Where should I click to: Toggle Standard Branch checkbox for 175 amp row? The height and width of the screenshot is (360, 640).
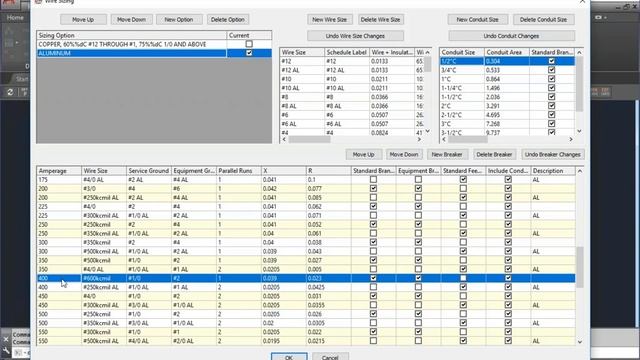373,180
